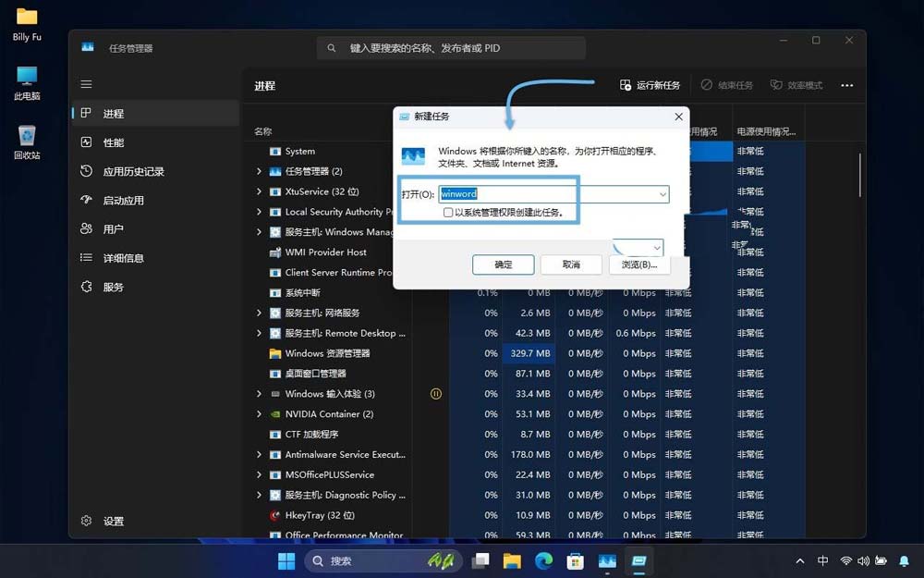This screenshot has height=578, width=924.
Task: Launch Microsoft Edge from the taskbar
Action: (544, 561)
